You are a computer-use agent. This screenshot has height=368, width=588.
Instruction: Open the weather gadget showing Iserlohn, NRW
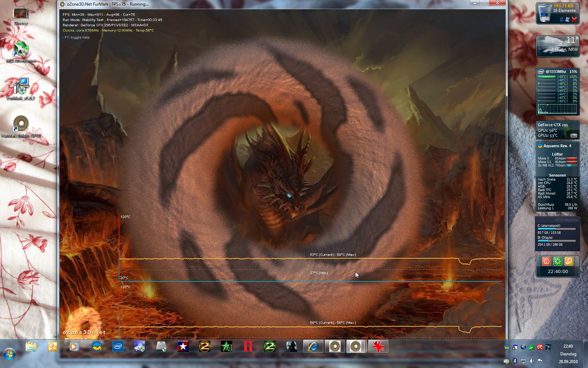pyautogui.click(x=558, y=46)
